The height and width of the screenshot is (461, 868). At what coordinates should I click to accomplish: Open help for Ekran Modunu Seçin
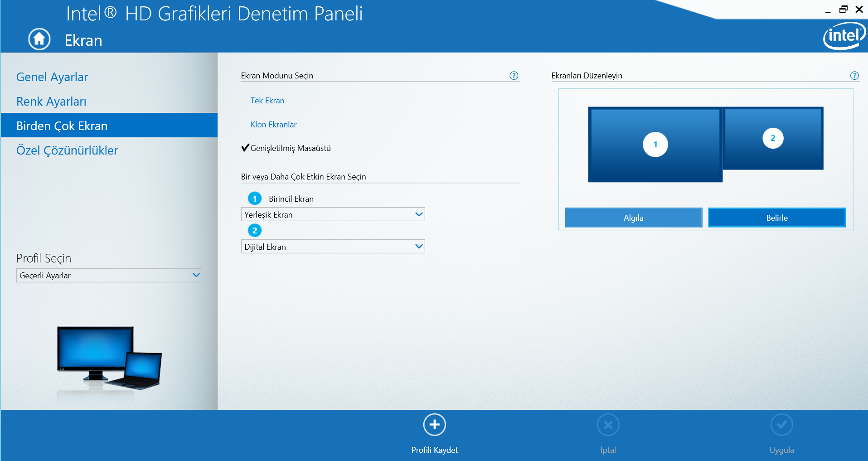pyautogui.click(x=514, y=76)
